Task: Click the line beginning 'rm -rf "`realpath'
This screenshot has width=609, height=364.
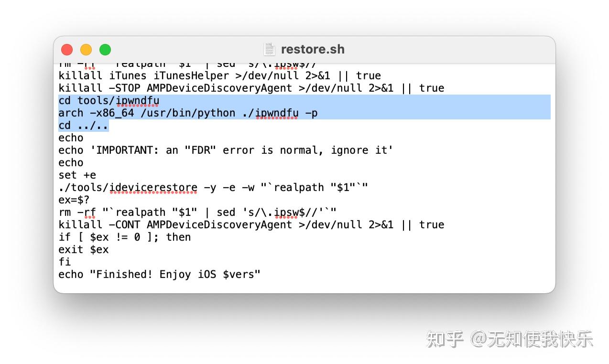Action: point(197,212)
